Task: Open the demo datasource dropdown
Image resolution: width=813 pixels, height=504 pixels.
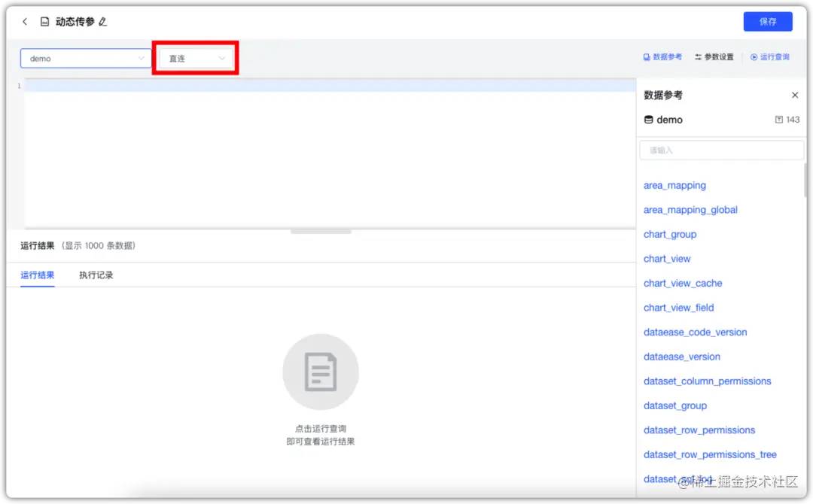Action: (x=86, y=59)
